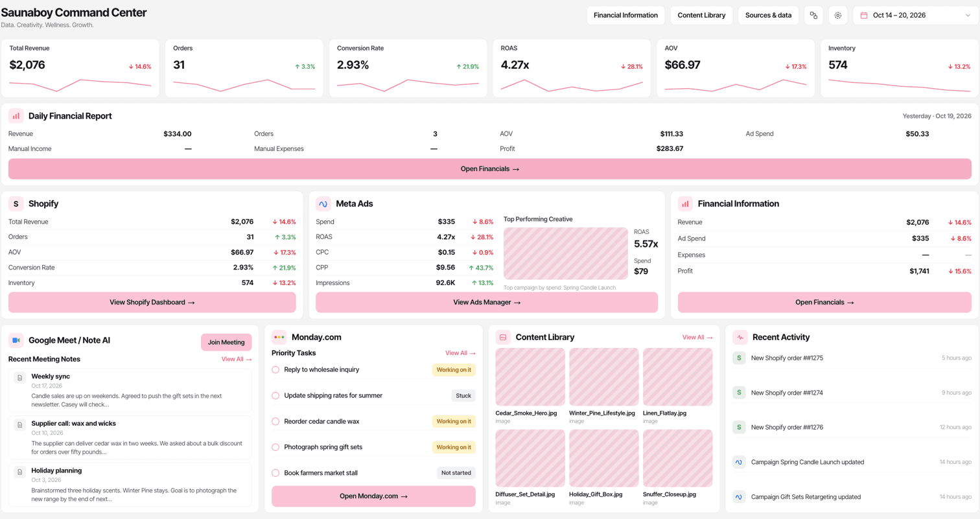The width and height of the screenshot is (980, 519).
Task: Click the Recent Activity pulse icon
Action: coord(740,337)
